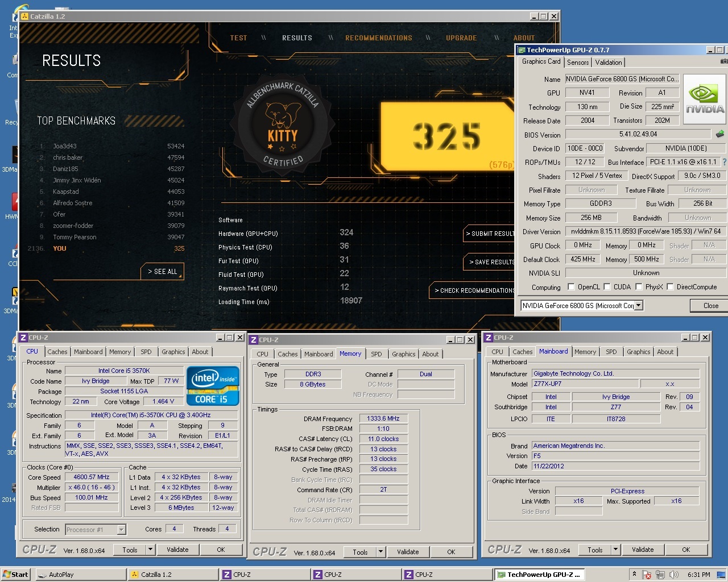Screen dimensions: 728x582
Task: Click the GPU-Z BIOS save chip icon
Action: point(720,134)
